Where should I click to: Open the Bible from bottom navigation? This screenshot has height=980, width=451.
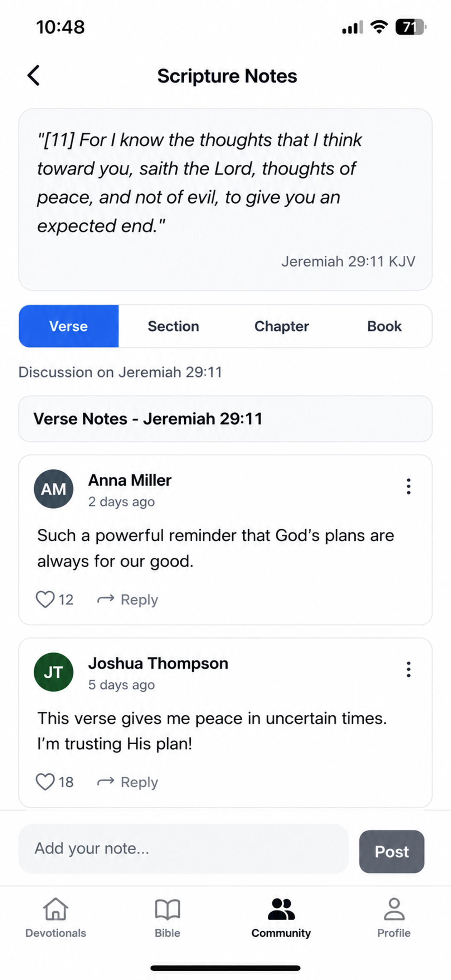(x=167, y=918)
